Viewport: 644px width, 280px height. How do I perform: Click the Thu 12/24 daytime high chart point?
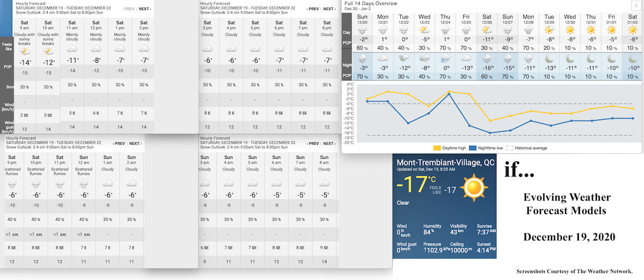449,91
